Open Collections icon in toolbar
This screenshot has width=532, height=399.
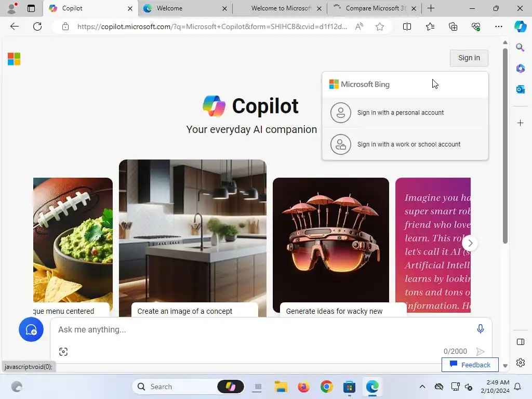click(x=453, y=26)
